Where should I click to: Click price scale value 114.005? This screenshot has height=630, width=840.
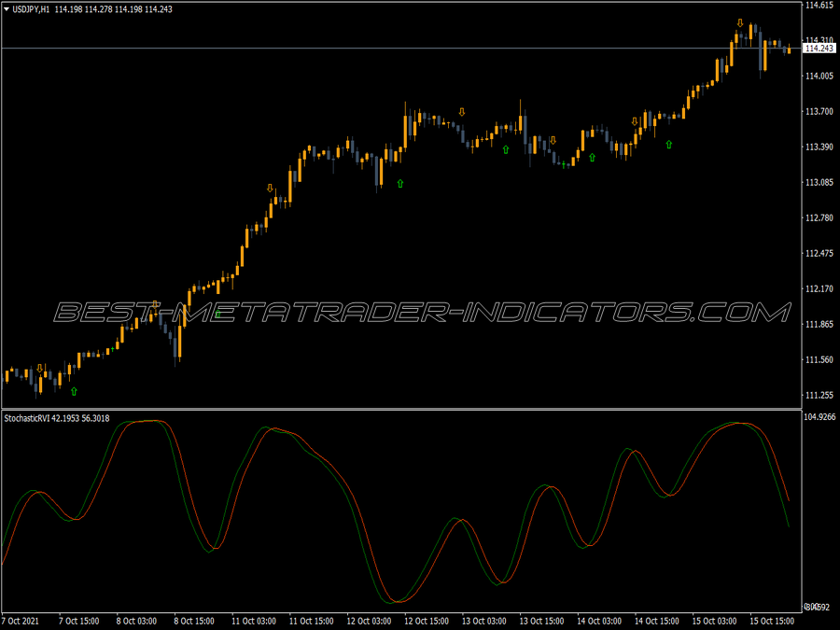point(819,77)
